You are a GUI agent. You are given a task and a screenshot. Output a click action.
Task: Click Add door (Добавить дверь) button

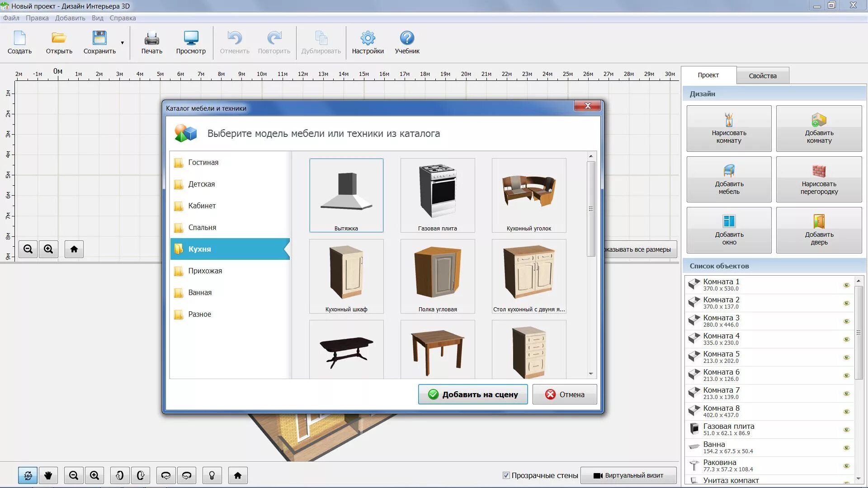[819, 230]
